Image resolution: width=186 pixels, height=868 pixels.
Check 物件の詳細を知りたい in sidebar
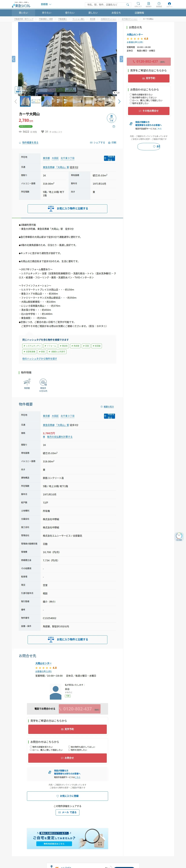[x=131, y=94]
